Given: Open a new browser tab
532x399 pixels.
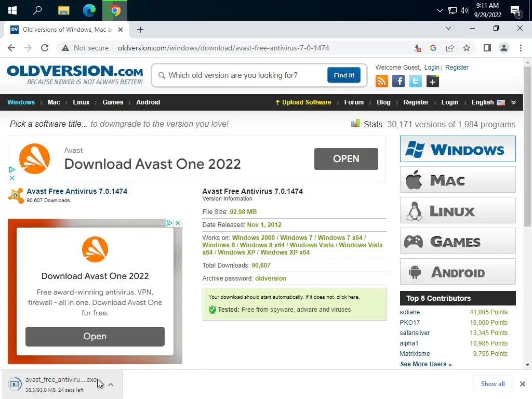Looking at the screenshot, I should (140, 30).
